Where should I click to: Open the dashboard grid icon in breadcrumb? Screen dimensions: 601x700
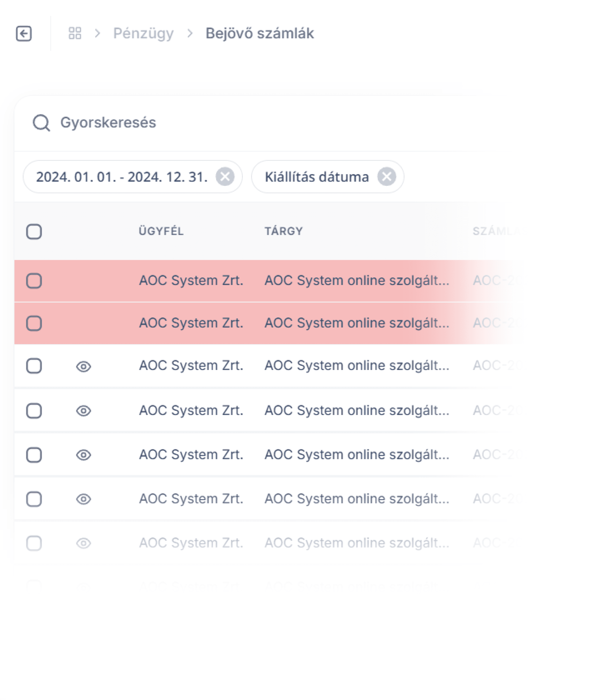tap(75, 33)
